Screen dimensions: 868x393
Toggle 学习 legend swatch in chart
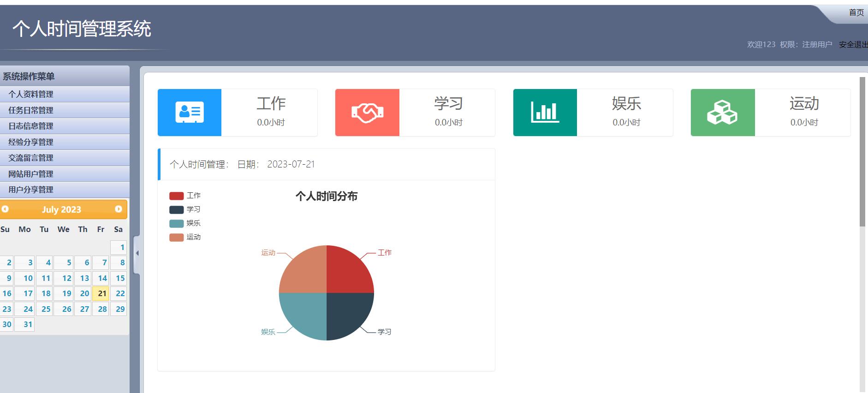(x=176, y=209)
